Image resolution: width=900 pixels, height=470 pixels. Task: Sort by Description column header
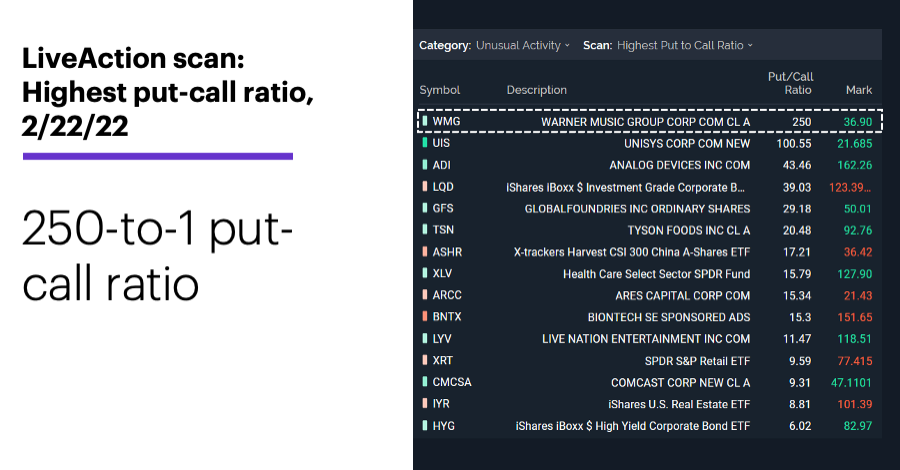[537, 90]
